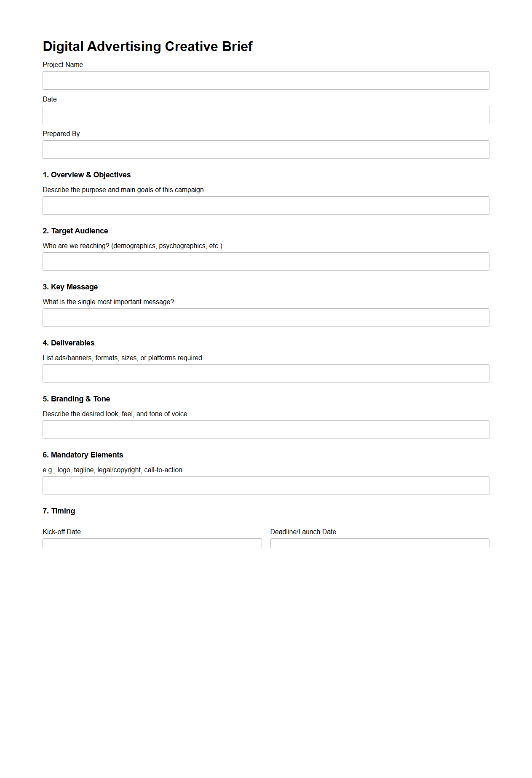Image resolution: width=532 pixels, height=778 pixels.
Task: Click the Mandatory Elements input field
Action: pos(265,486)
